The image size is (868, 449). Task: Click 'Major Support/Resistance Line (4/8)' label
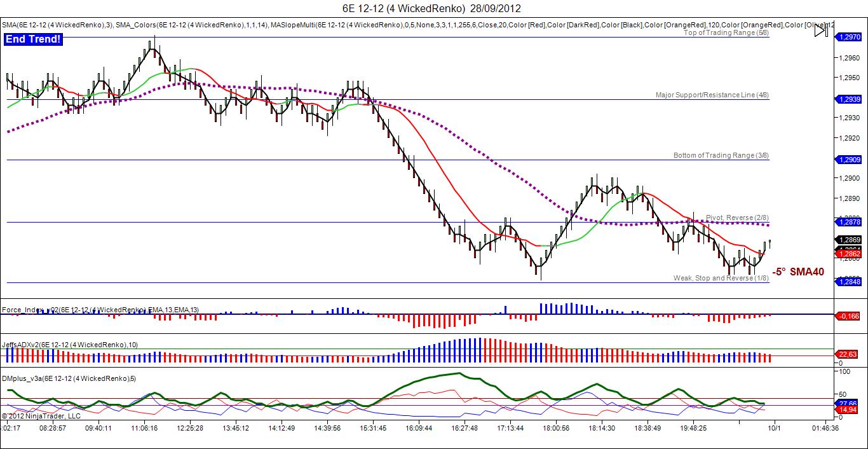712,95
